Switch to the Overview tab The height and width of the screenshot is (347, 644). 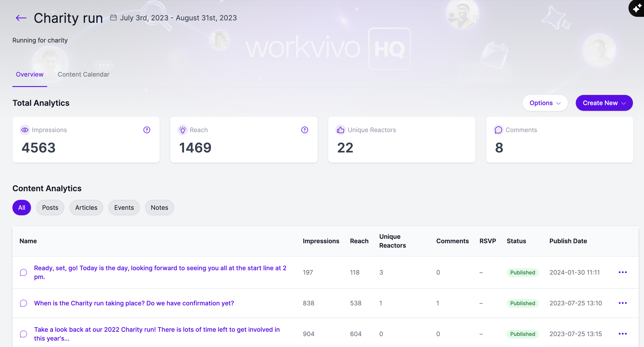pyautogui.click(x=30, y=74)
